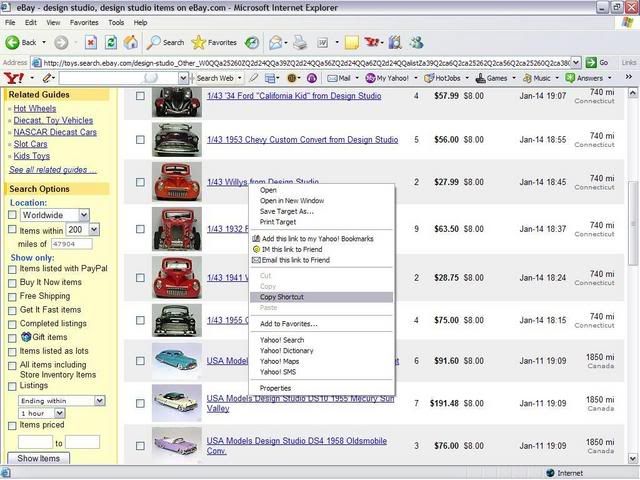Click the Yahoo toolbar search input
640x480 pixels.
[x=118, y=78]
